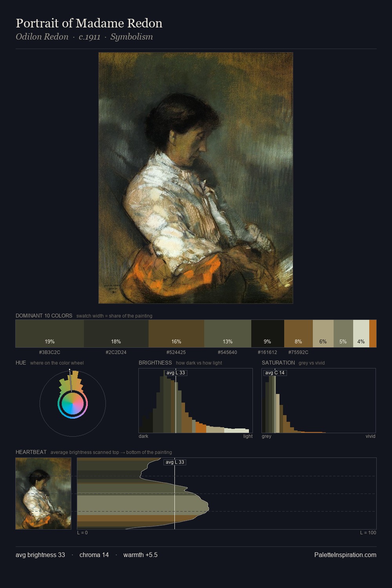
Task: Click the BRIGHTNESS section heading
Action: (155, 363)
